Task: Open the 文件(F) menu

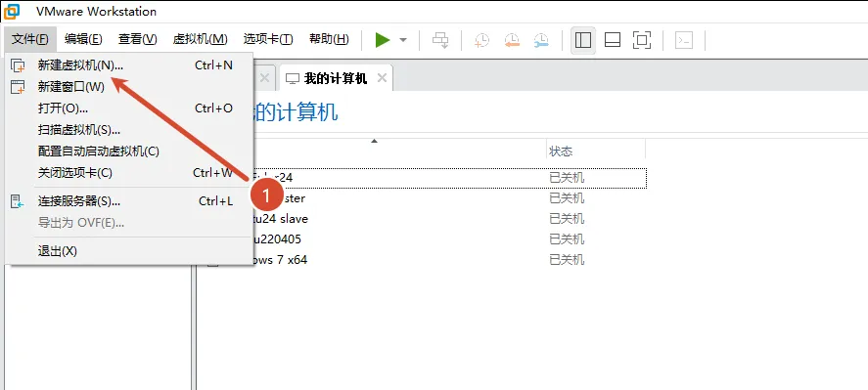Action: pyautogui.click(x=30, y=39)
